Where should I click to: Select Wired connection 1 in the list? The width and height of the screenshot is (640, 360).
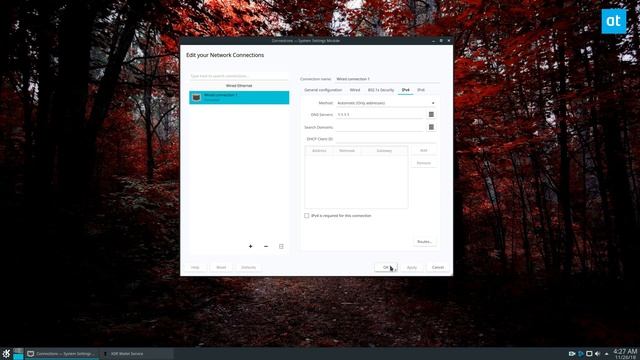239,97
